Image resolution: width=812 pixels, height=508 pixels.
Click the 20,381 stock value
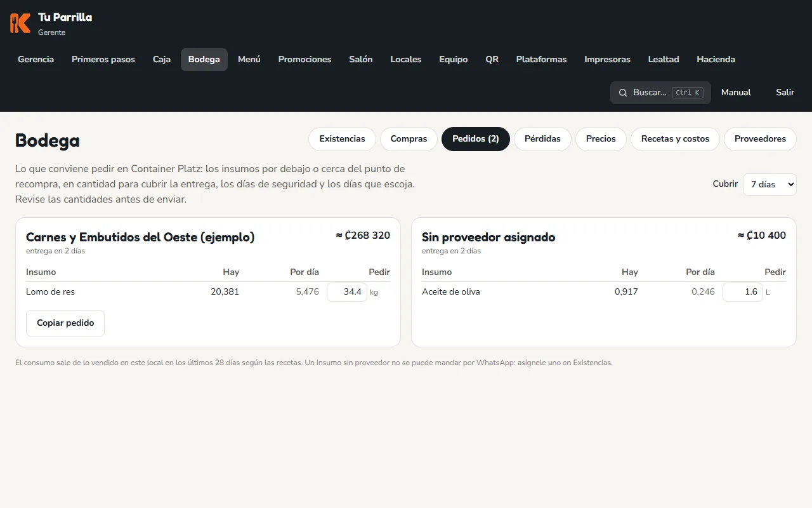225,292
